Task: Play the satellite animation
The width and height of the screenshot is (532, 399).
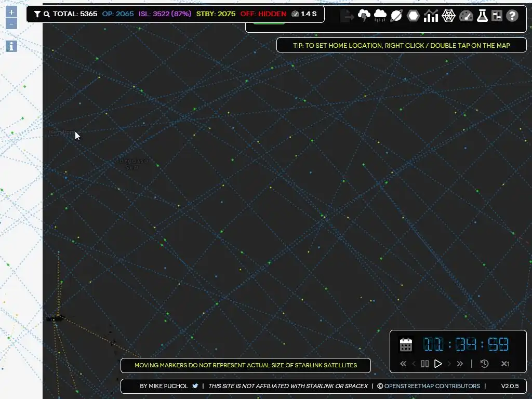Action: pos(438,364)
